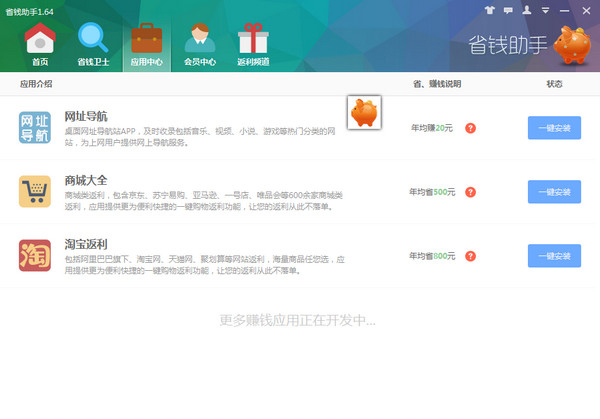Screen dimensions: 600x419
Task: Click the 商城大全 description paragraph
Action: [x=204, y=201]
